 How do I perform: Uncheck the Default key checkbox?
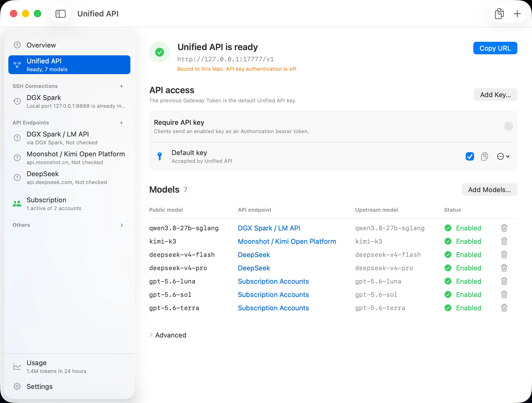click(470, 156)
